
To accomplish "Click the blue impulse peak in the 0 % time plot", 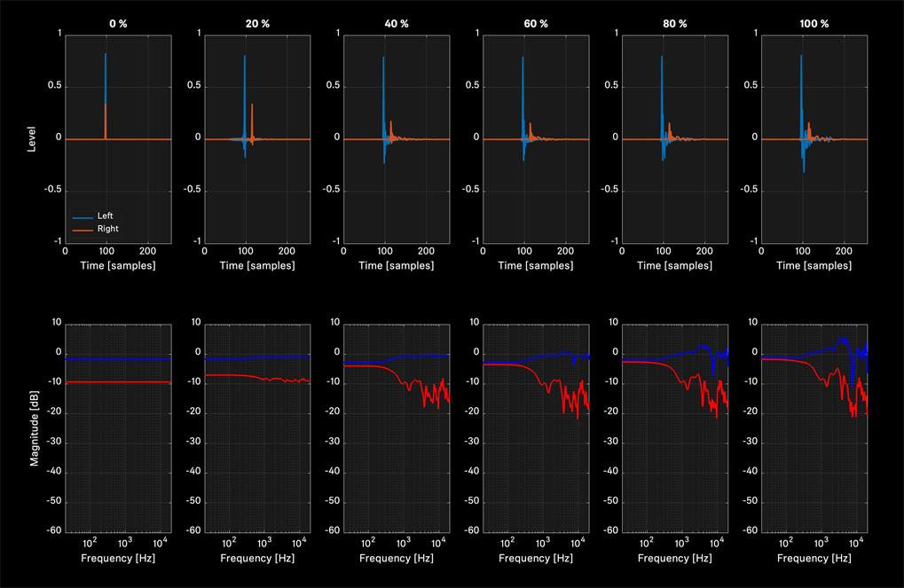I will point(106,55).
